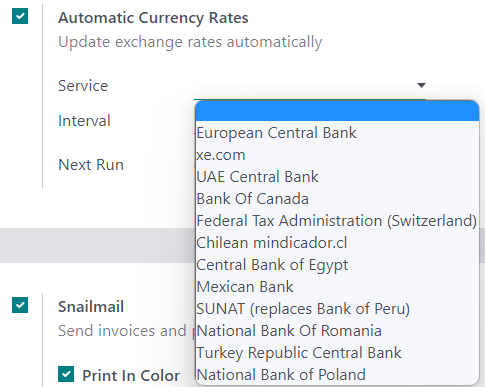Viewport: 485px width, 387px height.
Task: Select the blank highlighted option at top
Action: pyautogui.click(x=337, y=111)
